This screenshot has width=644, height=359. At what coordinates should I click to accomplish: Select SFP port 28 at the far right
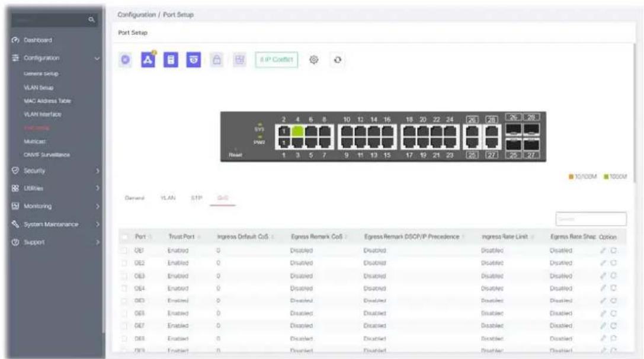[x=531, y=129]
